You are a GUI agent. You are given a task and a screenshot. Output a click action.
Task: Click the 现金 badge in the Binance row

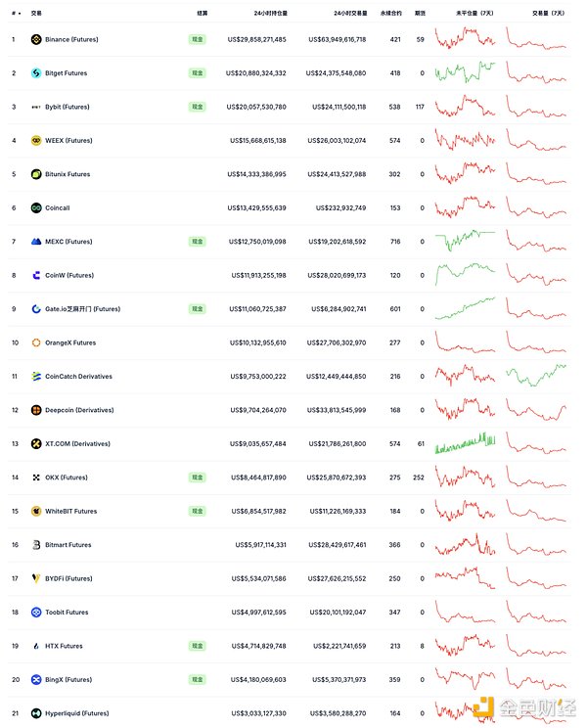pyautogui.click(x=198, y=39)
